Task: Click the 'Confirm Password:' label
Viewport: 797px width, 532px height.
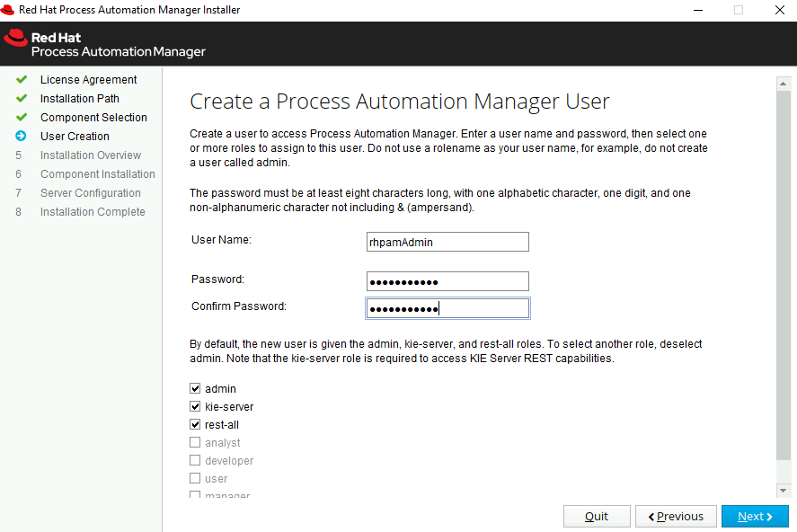Action: pyautogui.click(x=239, y=306)
